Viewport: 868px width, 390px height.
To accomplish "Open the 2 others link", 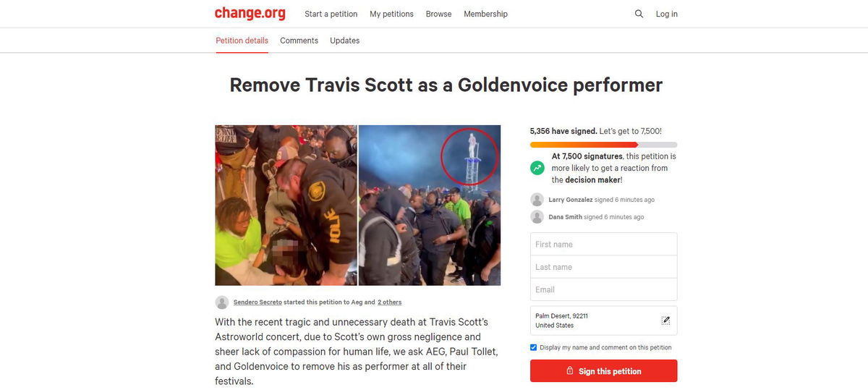I will tap(389, 302).
